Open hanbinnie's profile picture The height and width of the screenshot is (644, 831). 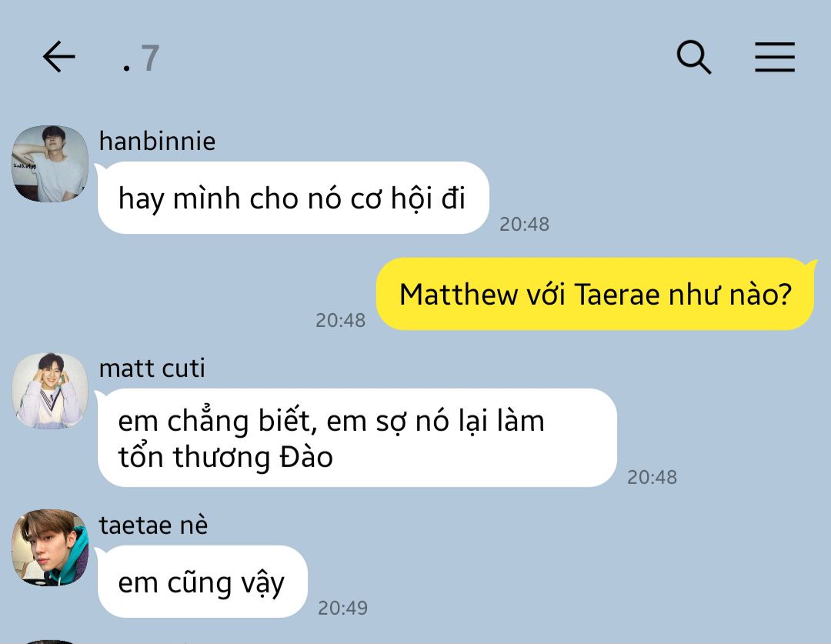click(50, 164)
